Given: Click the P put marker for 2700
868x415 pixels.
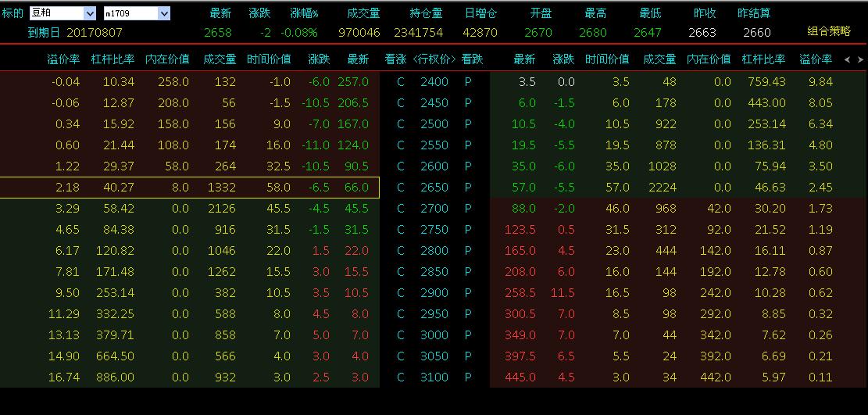Looking at the screenshot, I should (x=468, y=209).
